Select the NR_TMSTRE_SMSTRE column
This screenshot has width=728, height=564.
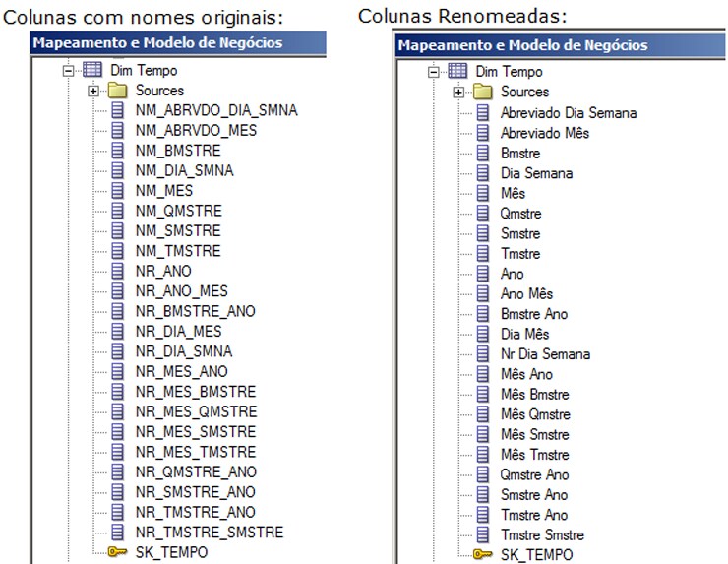coord(209,533)
